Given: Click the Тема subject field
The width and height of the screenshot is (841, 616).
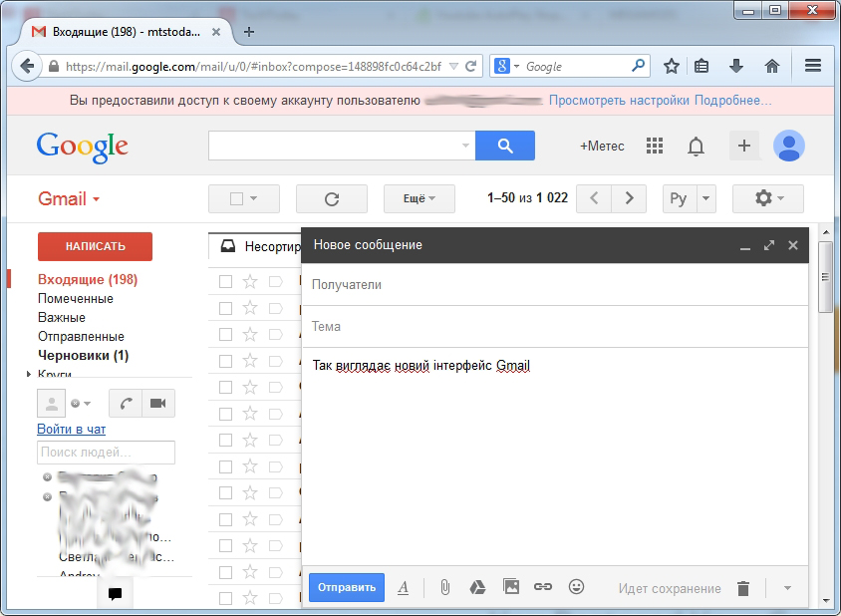Looking at the screenshot, I should click(554, 326).
